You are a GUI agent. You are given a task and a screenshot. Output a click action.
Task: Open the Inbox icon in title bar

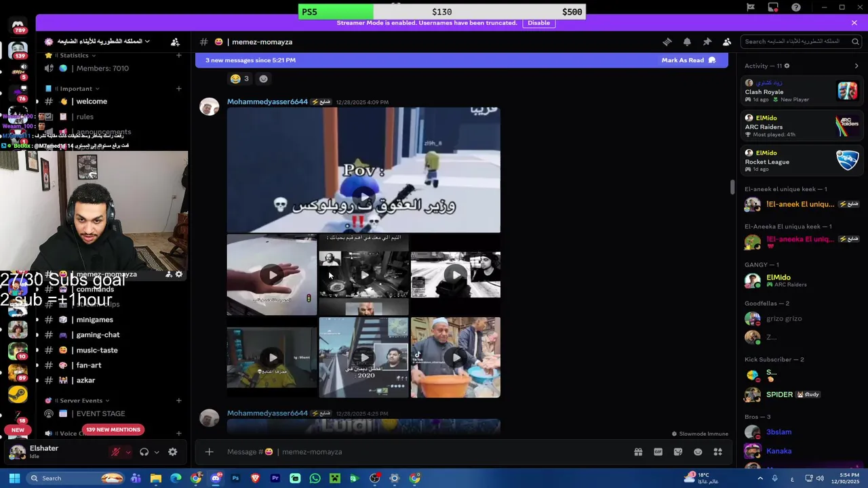773,7
